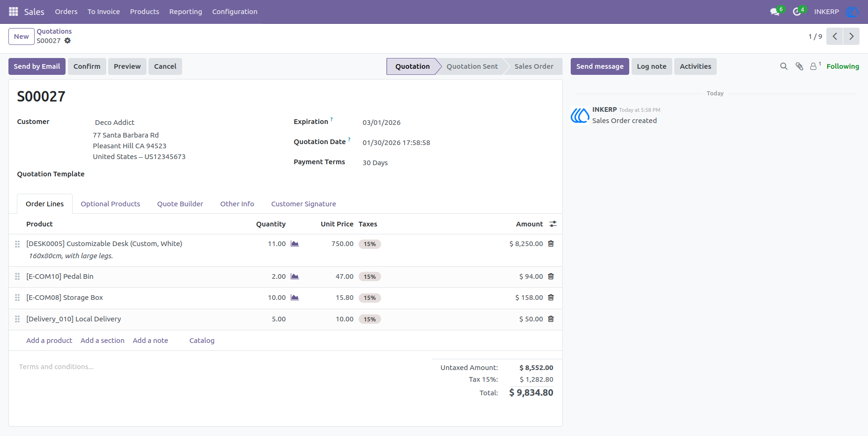Open the Customer Signature tab

click(303, 204)
